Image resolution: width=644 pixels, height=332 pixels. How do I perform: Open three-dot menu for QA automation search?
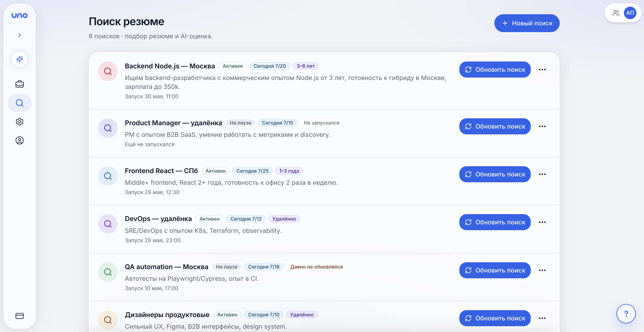point(542,270)
